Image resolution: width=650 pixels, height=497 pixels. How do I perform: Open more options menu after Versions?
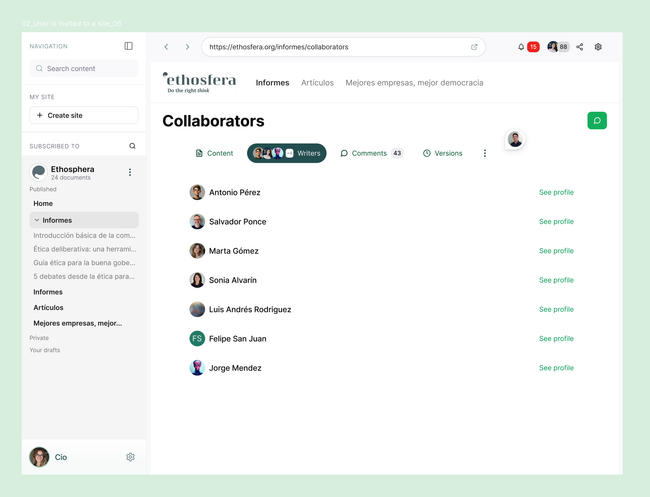(485, 153)
